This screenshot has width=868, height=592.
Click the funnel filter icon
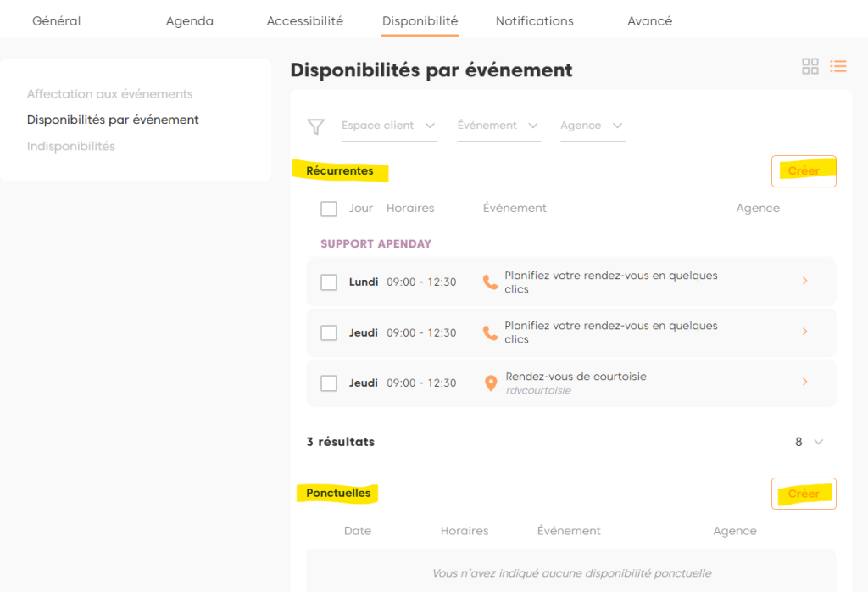pyautogui.click(x=315, y=126)
